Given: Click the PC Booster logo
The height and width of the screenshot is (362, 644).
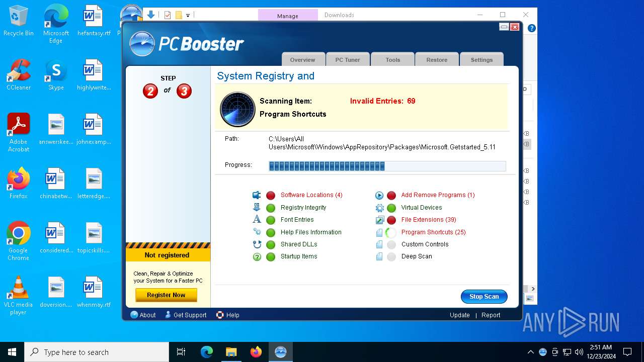Looking at the screenshot, I should tap(186, 44).
